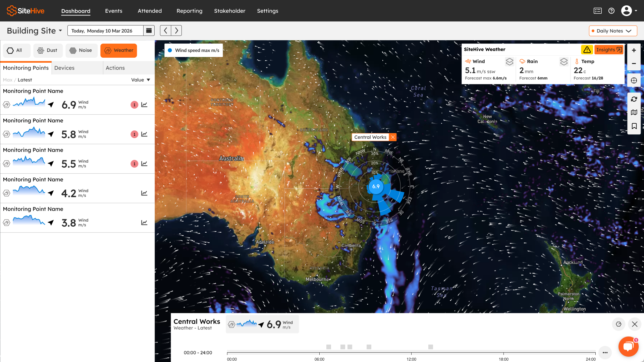This screenshot has height=362, width=644.
Task: Open the Dashboard menu
Action: [x=76, y=11]
